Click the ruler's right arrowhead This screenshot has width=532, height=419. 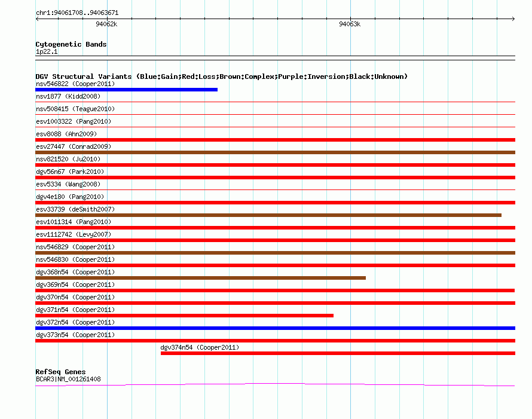[x=513, y=19]
